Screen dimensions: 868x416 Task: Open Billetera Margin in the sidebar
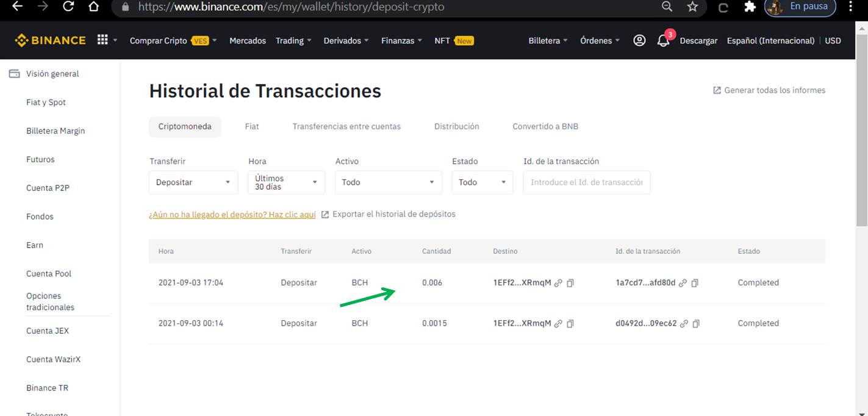[x=56, y=131]
